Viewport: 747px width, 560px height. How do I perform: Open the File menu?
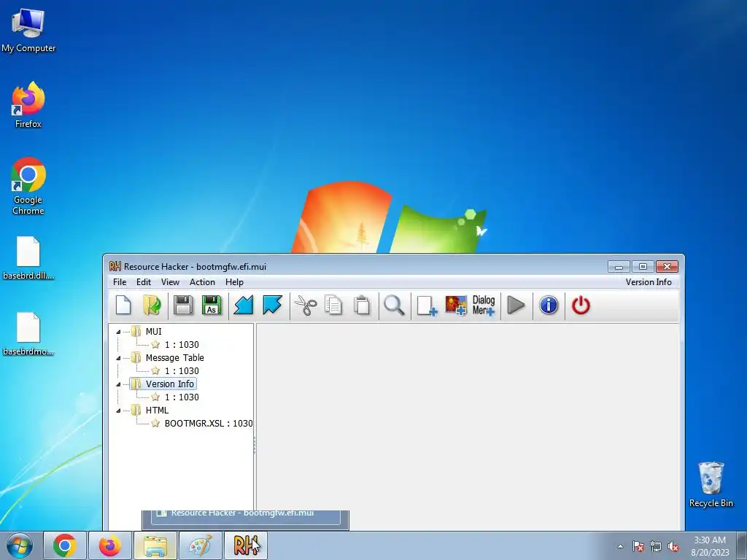click(x=120, y=282)
